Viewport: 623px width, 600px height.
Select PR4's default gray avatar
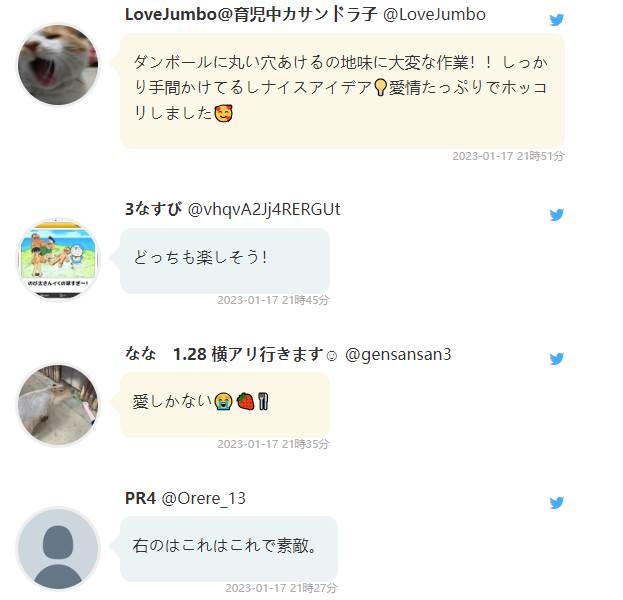pos(58,548)
